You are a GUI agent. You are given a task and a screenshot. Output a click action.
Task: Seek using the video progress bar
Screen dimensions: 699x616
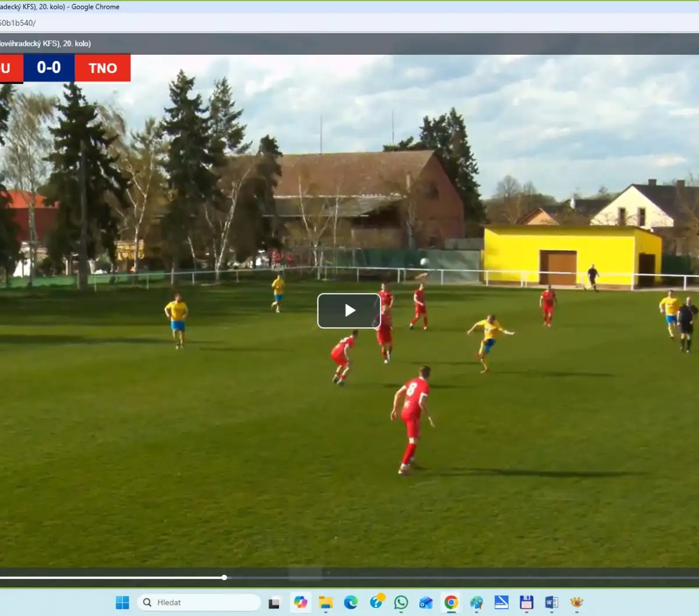349,577
